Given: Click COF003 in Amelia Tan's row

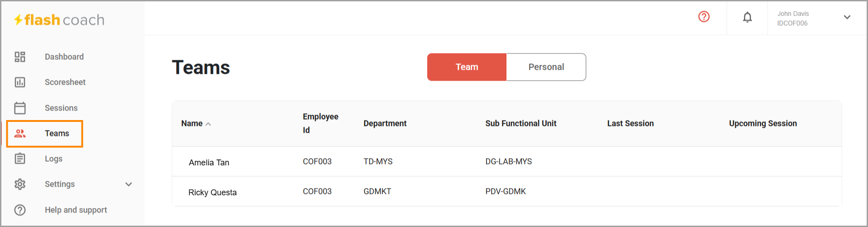Looking at the screenshot, I should [317, 161].
